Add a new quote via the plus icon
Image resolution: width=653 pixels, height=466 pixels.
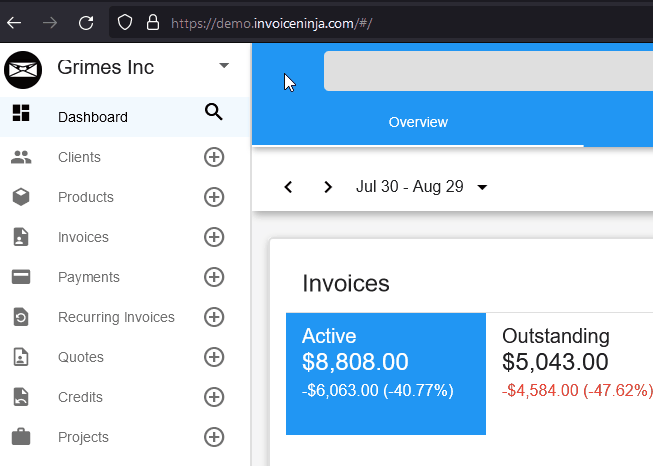coord(214,357)
